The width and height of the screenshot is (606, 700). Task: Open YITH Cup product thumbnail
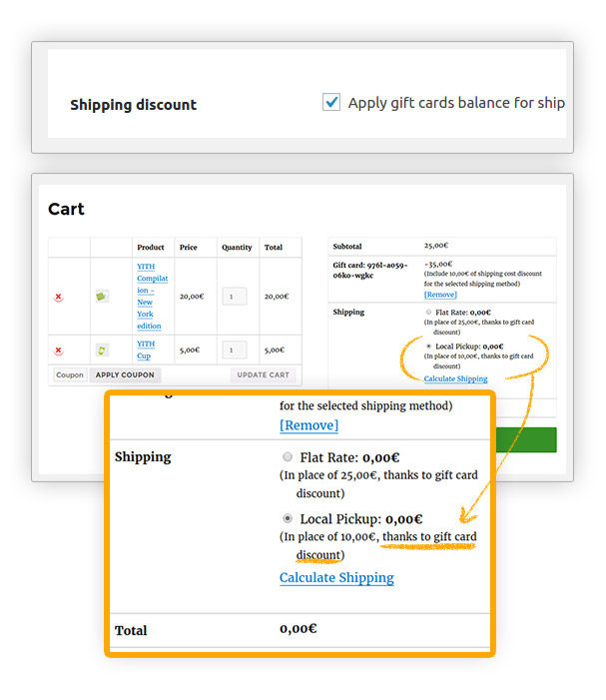(x=102, y=350)
